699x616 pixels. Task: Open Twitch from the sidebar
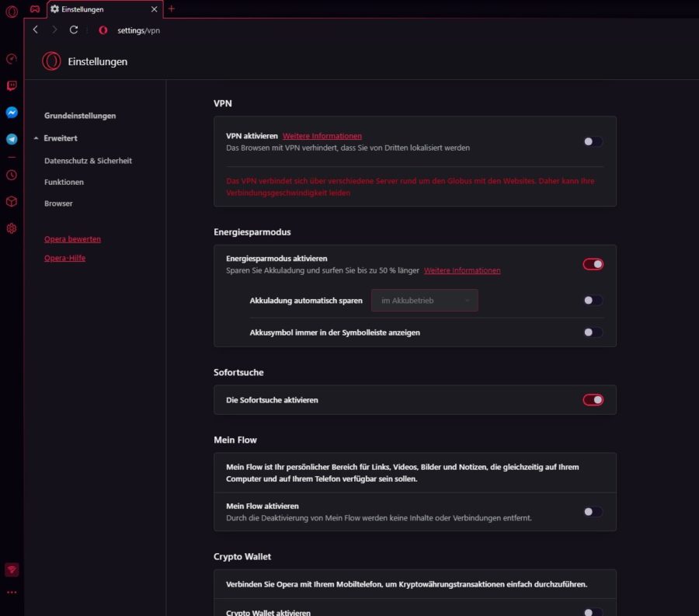(x=12, y=85)
